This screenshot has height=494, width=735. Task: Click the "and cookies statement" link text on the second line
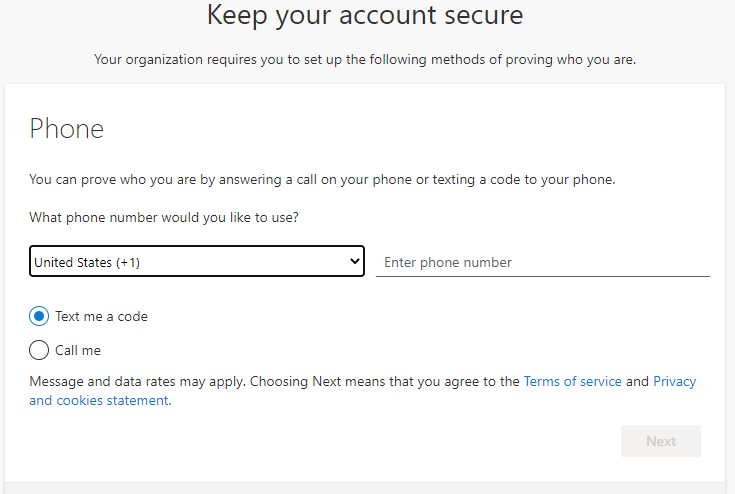(x=100, y=400)
